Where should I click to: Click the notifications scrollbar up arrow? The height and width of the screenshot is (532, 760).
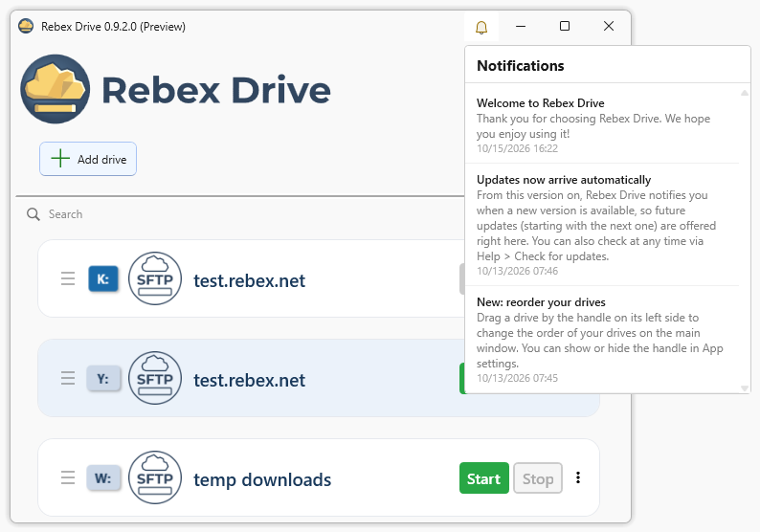[745, 93]
